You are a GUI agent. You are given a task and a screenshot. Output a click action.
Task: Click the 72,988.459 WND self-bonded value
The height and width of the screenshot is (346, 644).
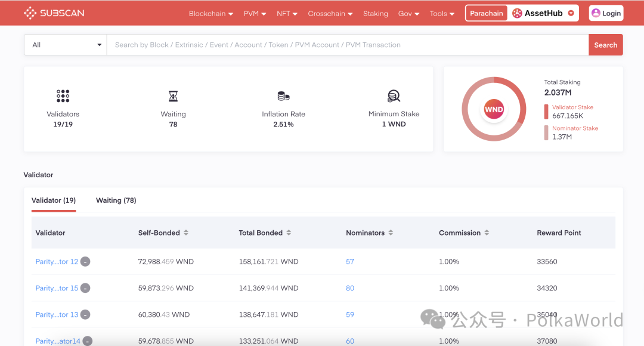(166, 261)
